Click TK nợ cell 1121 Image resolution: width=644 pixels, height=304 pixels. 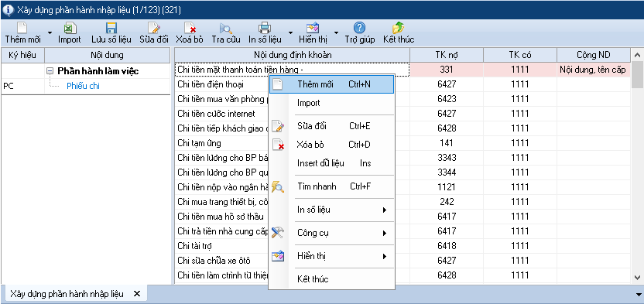[447, 187]
